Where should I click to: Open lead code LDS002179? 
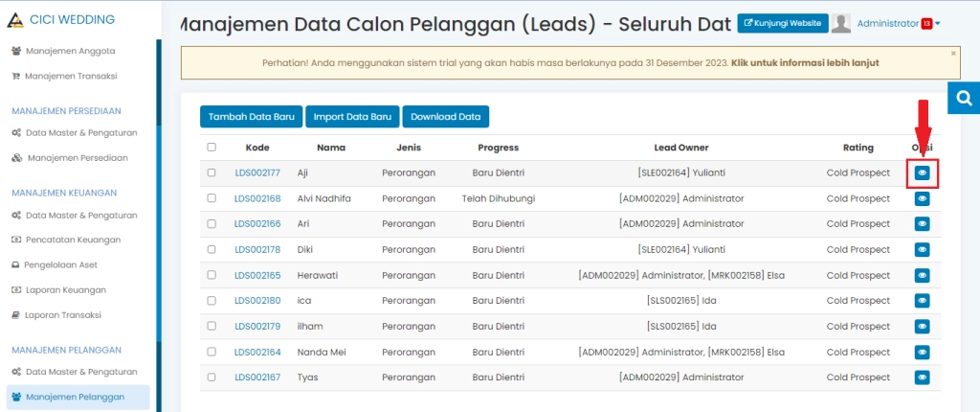coord(257,326)
